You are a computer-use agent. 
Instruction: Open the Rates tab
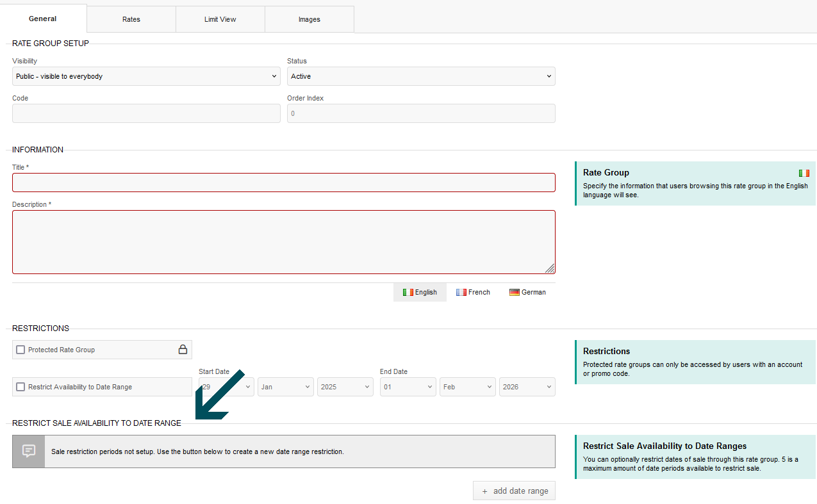click(131, 19)
